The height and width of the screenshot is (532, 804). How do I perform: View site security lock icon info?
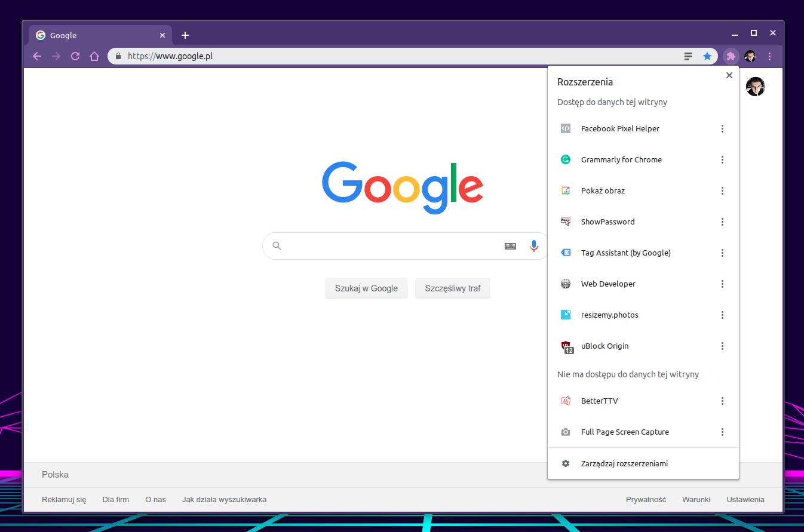tap(118, 56)
